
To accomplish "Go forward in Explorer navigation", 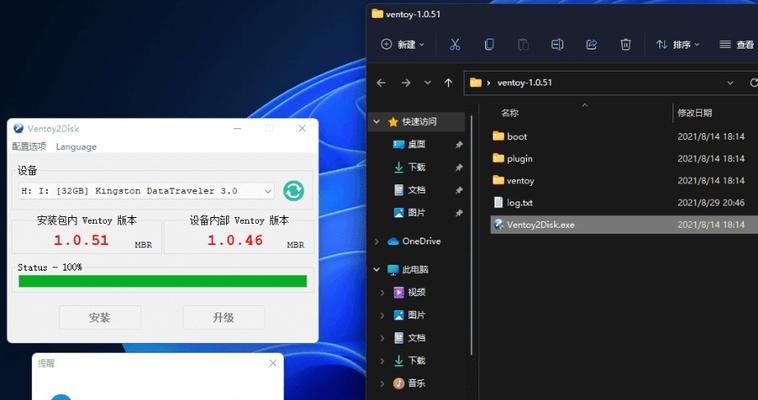I will coord(406,83).
